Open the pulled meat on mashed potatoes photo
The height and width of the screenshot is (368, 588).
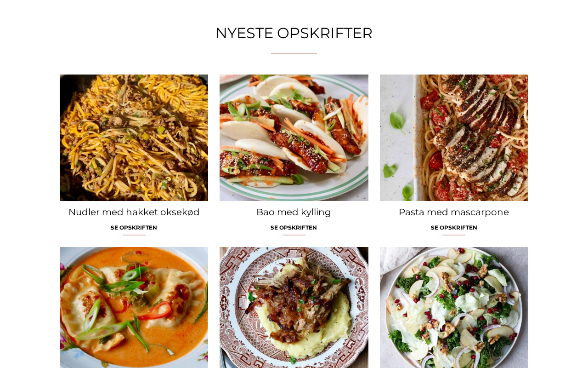point(294,307)
